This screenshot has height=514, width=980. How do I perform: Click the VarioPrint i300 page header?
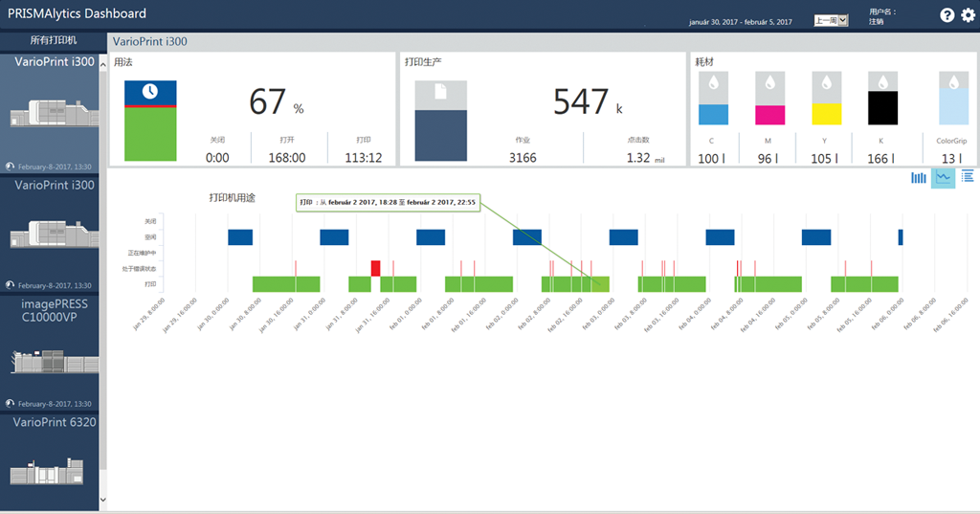pyautogui.click(x=150, y=42)
